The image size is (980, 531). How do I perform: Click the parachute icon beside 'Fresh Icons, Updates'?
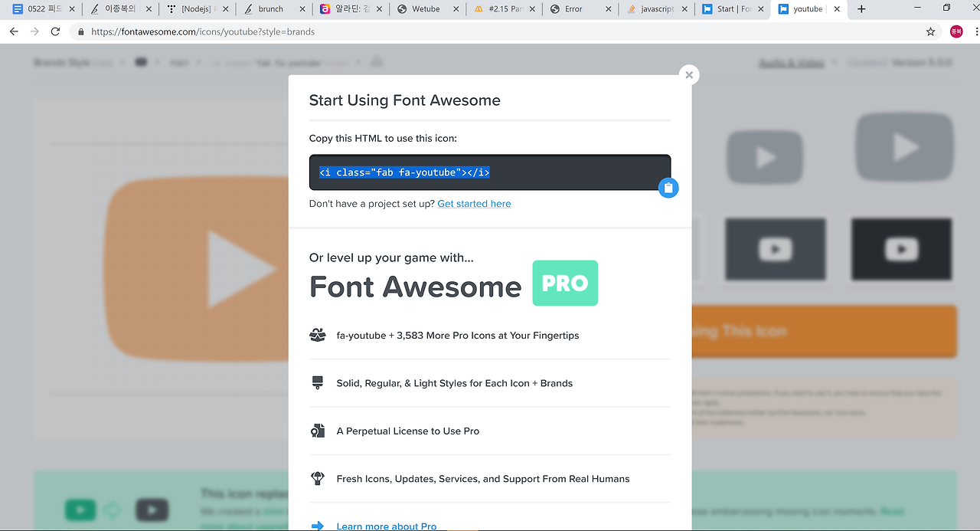(x=318, y=478)
